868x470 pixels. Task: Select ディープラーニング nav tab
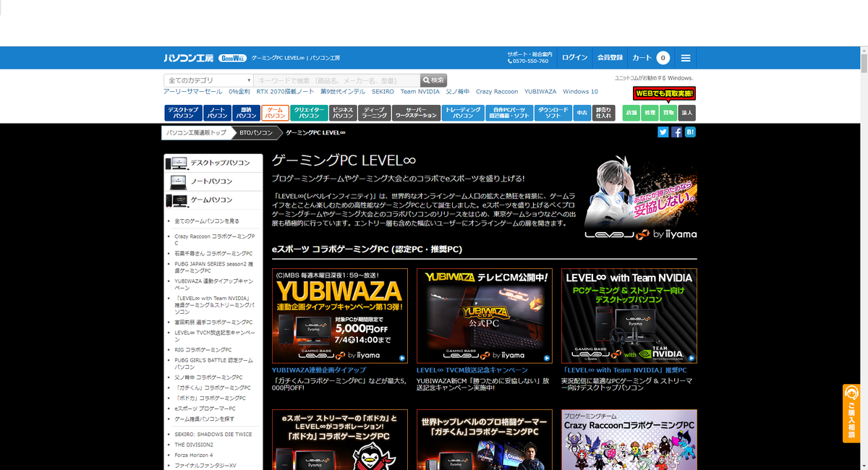coord(375,113)
